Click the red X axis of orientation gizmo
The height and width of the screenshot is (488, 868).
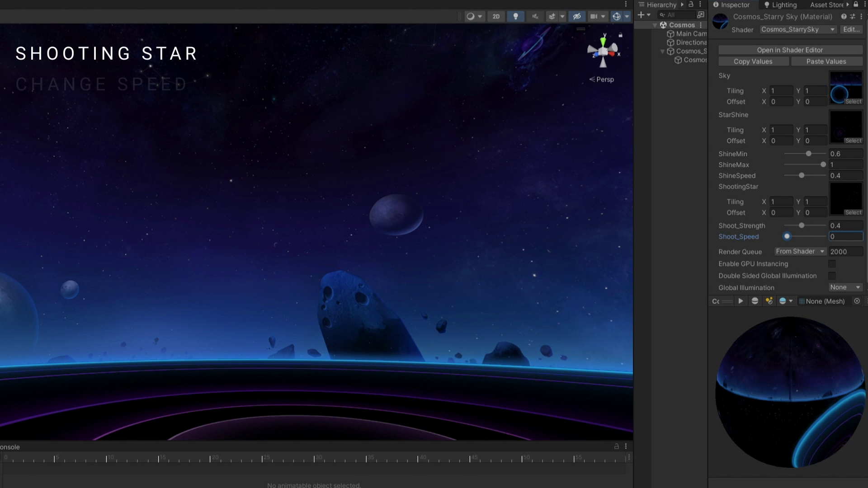612,53
